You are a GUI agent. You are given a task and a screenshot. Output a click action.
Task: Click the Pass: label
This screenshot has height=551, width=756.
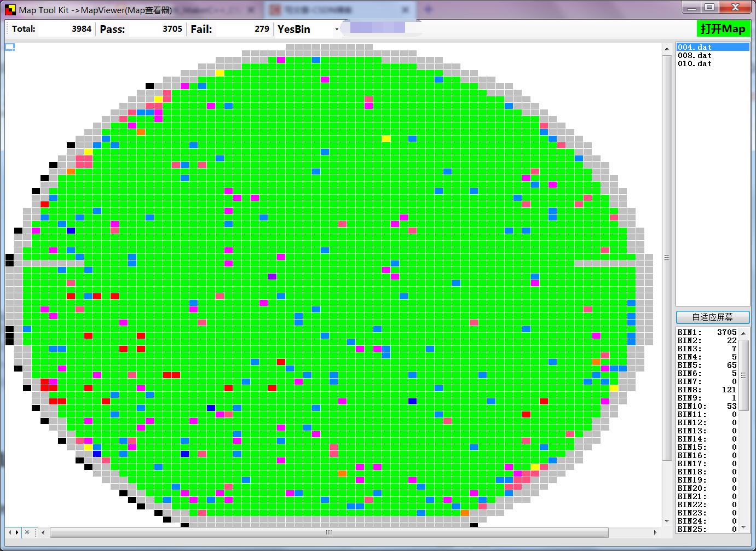(112, 30)
